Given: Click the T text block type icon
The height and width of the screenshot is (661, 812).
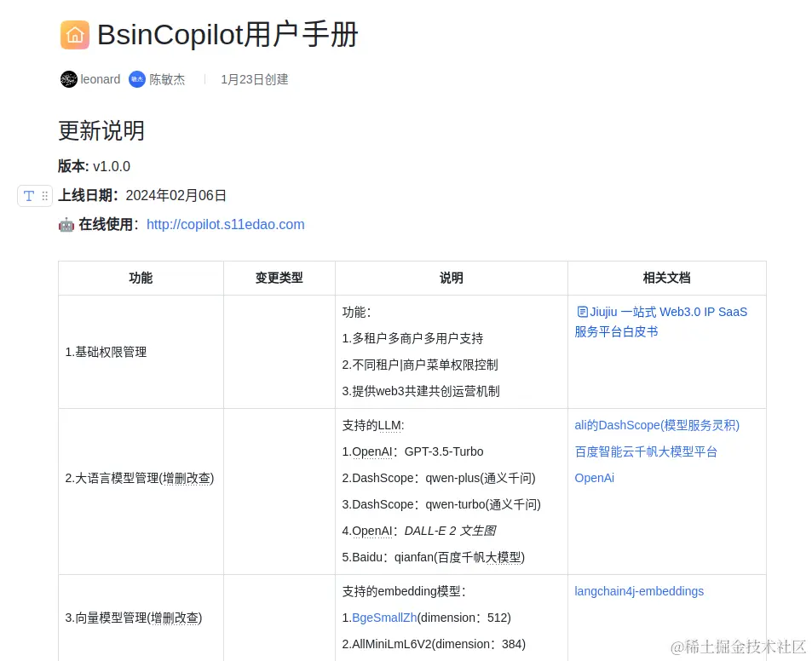Looking at the screenshot, I should click(x=29, y=196).
